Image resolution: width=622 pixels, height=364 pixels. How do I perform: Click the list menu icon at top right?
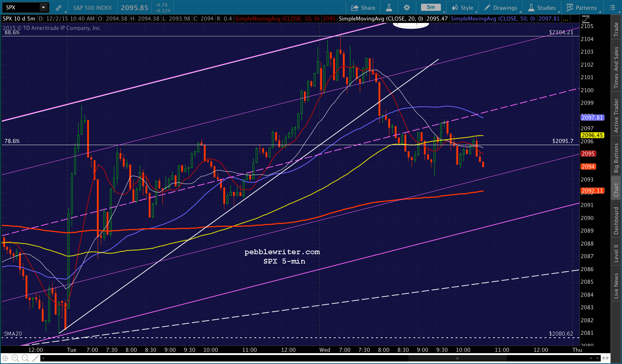[x=612, y=8]
